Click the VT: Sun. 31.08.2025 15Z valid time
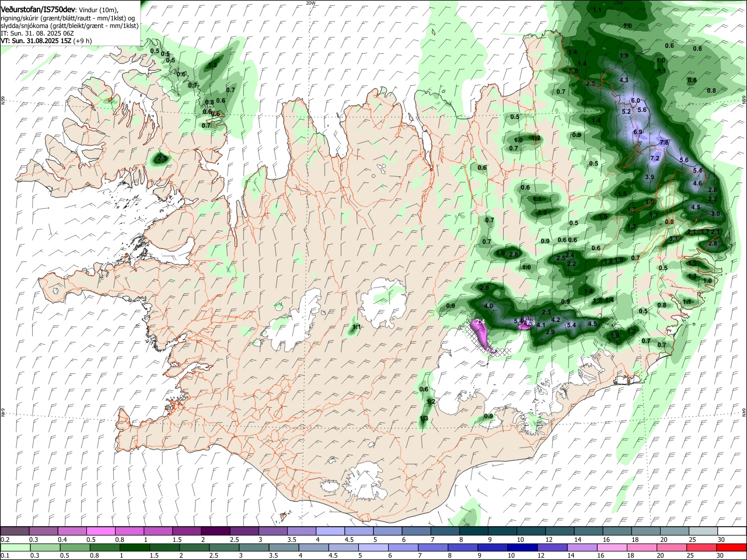The width and height of the screenshot is (747, 560). pos(36,41)
